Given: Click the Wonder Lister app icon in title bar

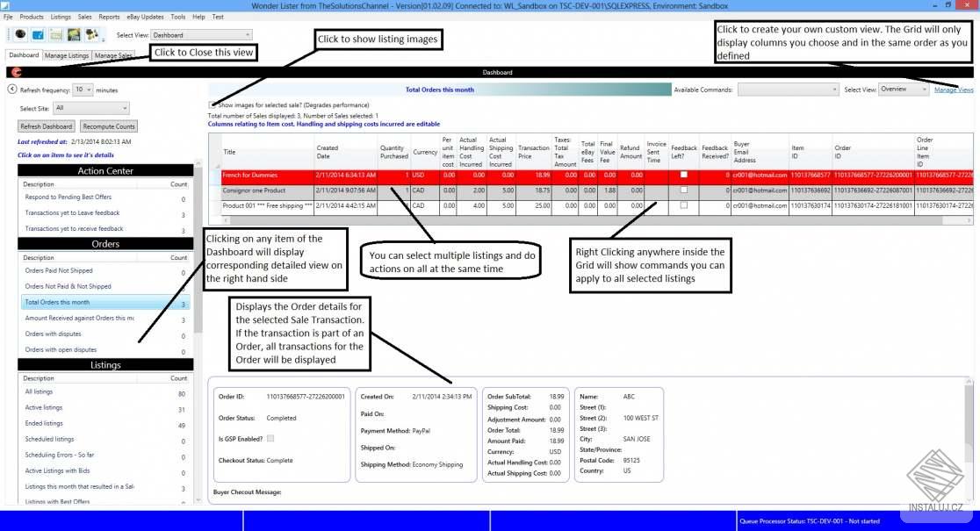Looking at the screenshot, I should click(5, 5).
